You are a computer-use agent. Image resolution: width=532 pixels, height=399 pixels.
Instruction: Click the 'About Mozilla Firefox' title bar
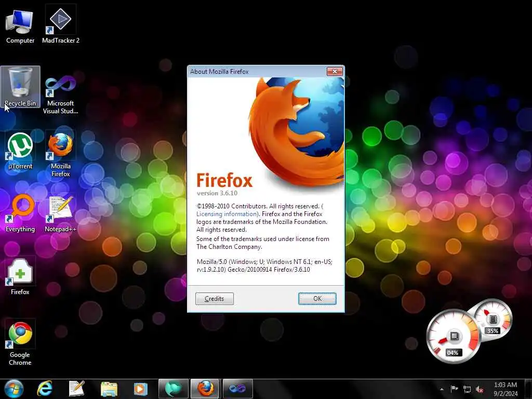(x=257, y=71)
